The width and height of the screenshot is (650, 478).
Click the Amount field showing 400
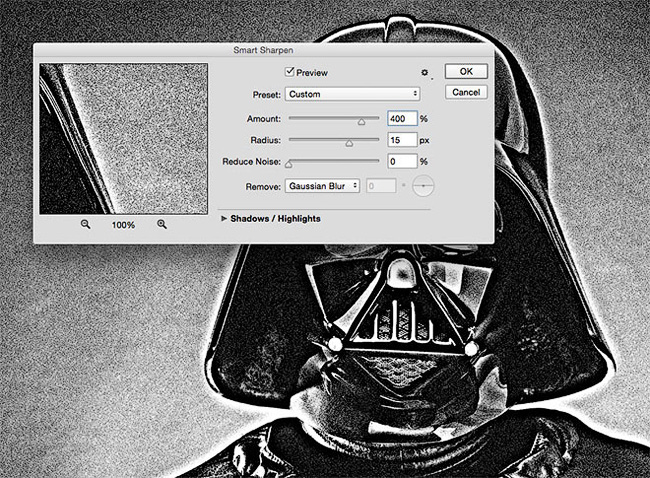[402, 119]
